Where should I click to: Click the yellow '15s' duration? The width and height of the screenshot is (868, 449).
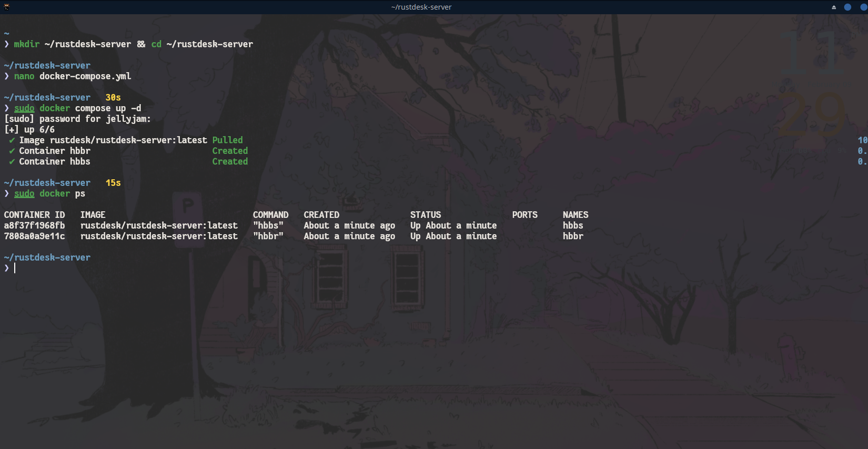(113, 183)
